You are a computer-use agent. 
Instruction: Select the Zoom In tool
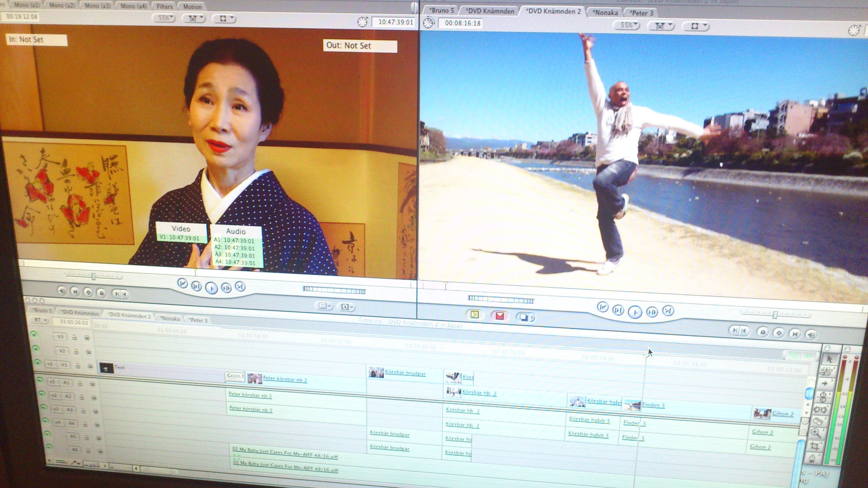click(816, 433)
